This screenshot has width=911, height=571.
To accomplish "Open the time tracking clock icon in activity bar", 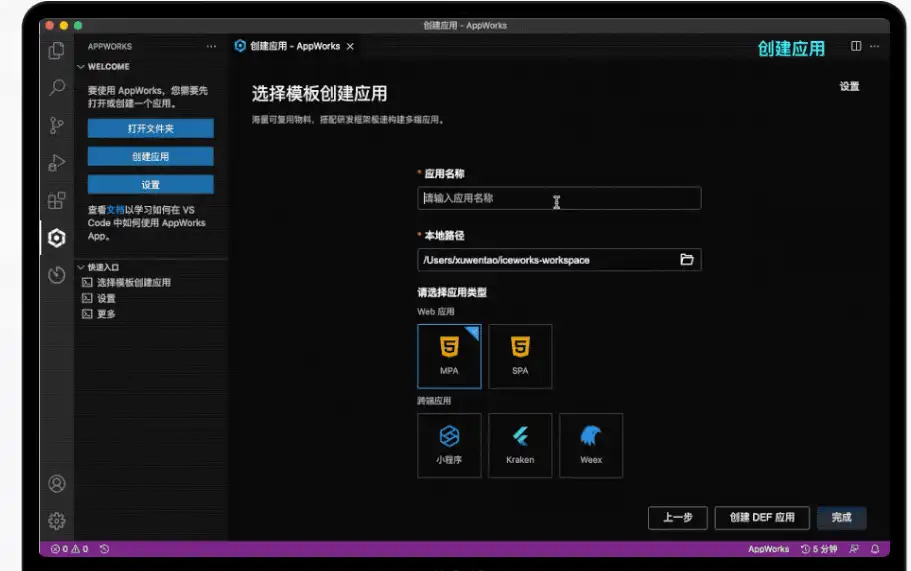I will pos(56,275).
